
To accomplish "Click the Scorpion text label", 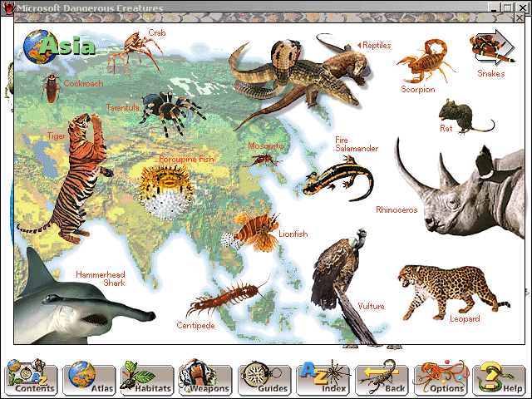I will [418, 89].
